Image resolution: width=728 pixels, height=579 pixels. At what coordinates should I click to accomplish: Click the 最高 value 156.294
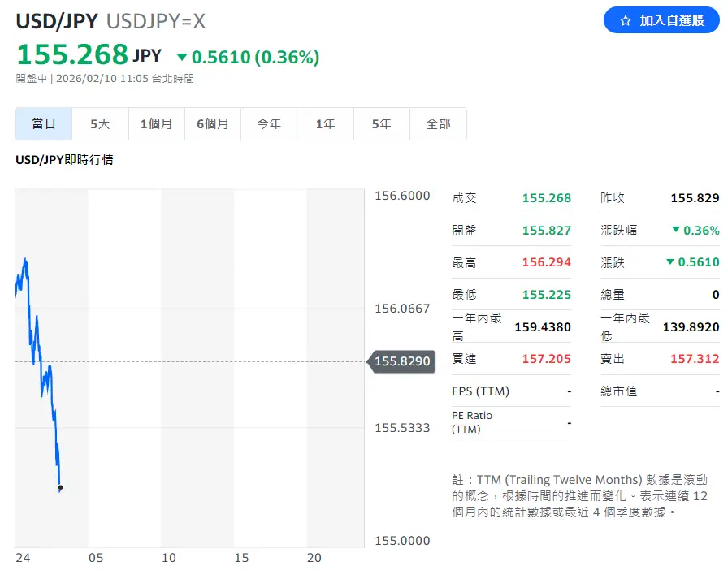coord(546,262)
